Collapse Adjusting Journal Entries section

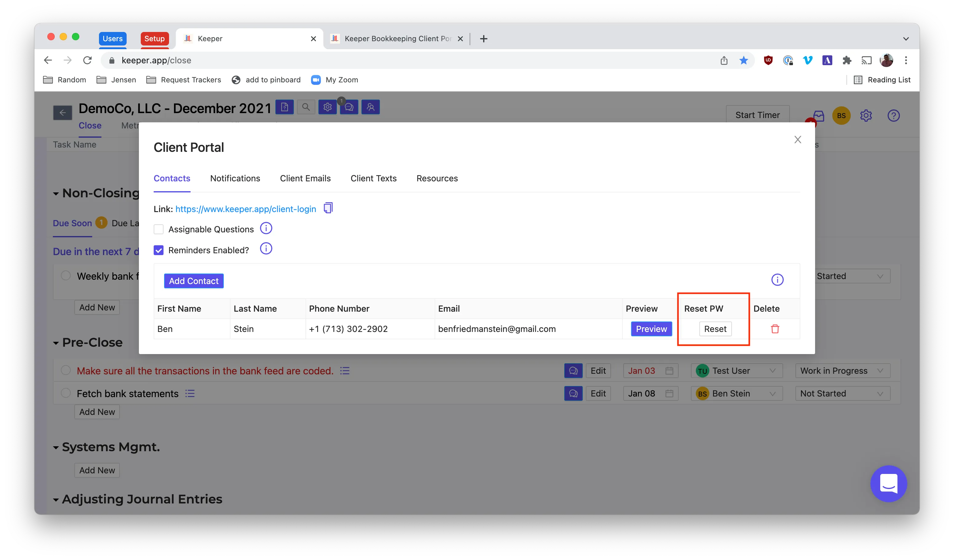(56, 500)
